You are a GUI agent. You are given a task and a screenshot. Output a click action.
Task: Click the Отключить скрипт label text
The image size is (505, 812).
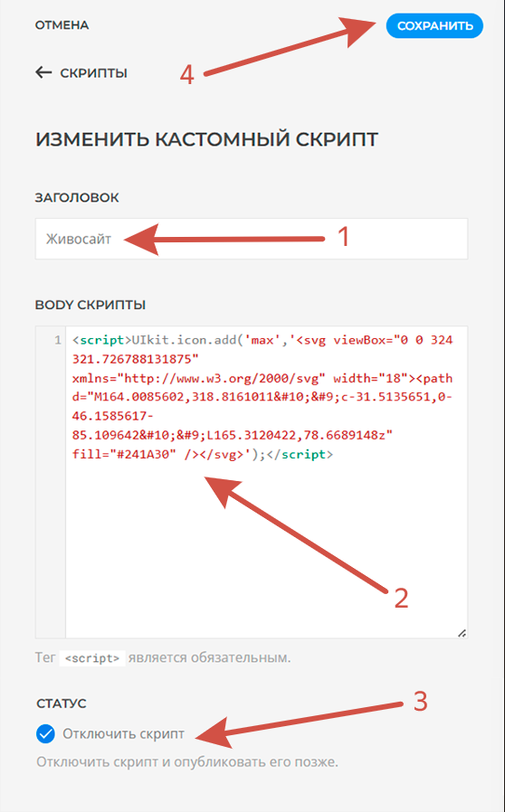click(x=123, y=734)
